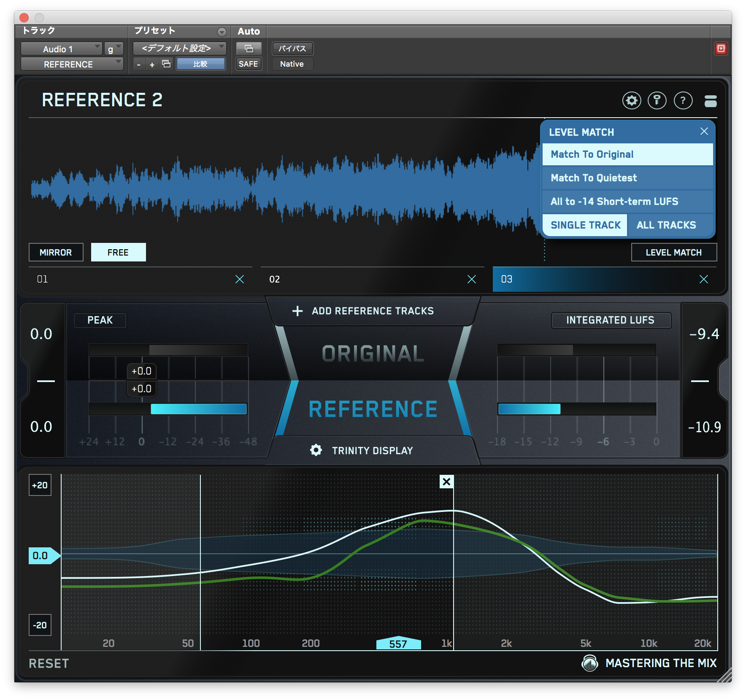Image resolution: width=746 pixels, height=700 pixels.
Task: Remove reference track 03 with its X
Action: click(x=704, y=279)
